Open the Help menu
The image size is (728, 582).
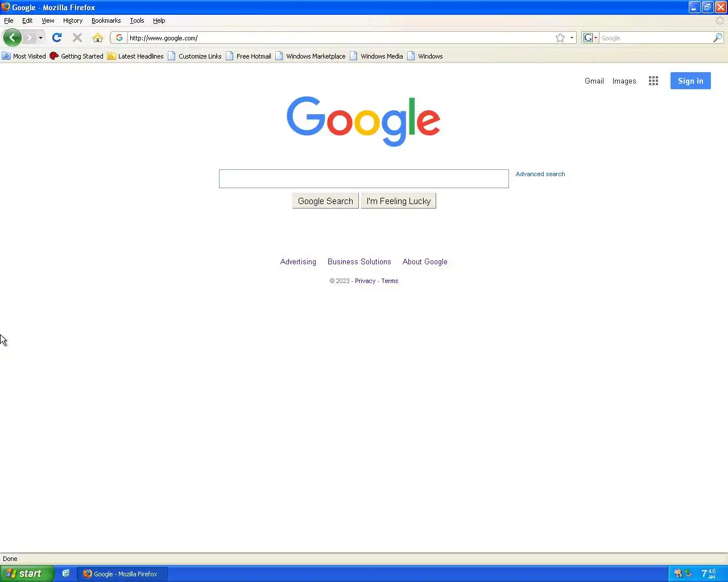(x=159, y=20)
